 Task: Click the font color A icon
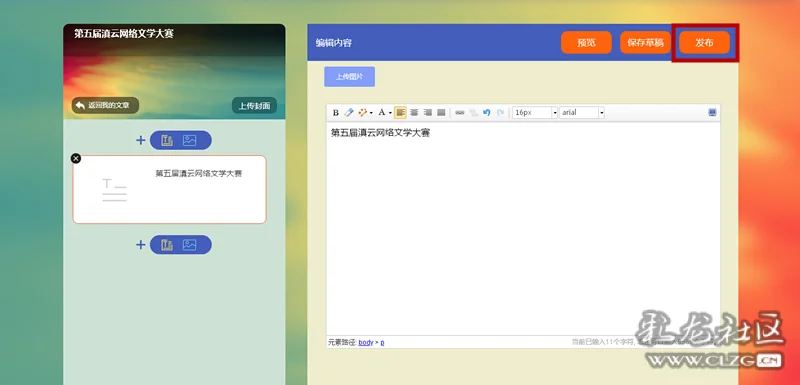(382, 113)
